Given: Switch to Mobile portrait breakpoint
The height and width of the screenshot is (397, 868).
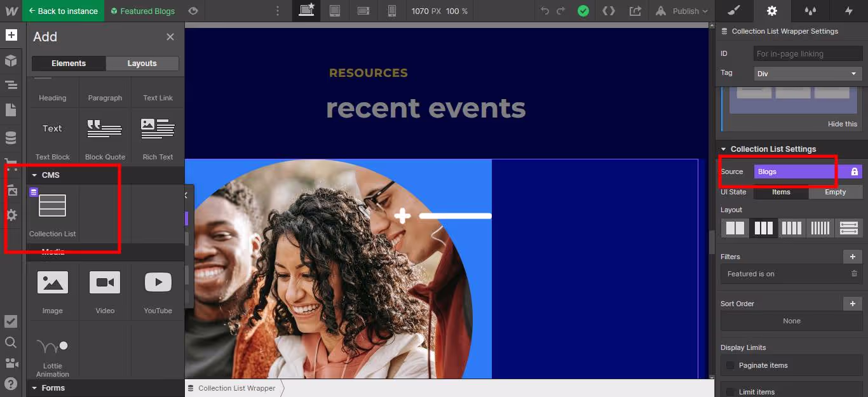Looking at the screenshot, I should coord(392,11).
